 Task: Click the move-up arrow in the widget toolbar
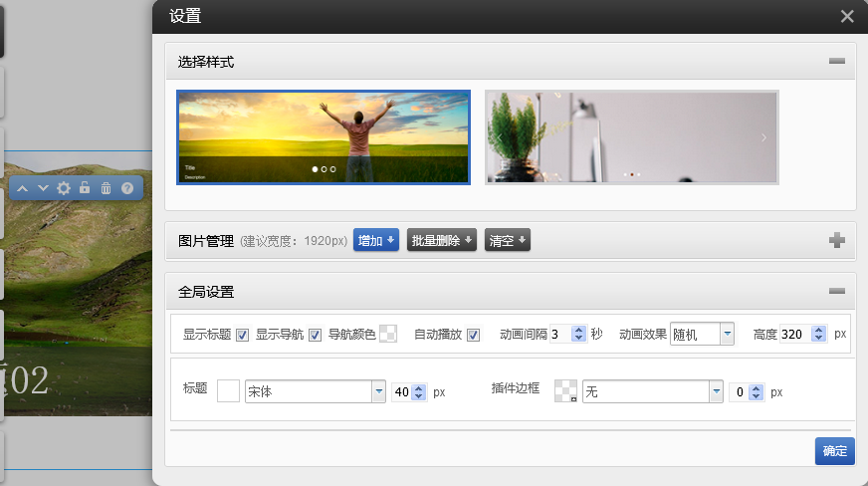point(23,188)
